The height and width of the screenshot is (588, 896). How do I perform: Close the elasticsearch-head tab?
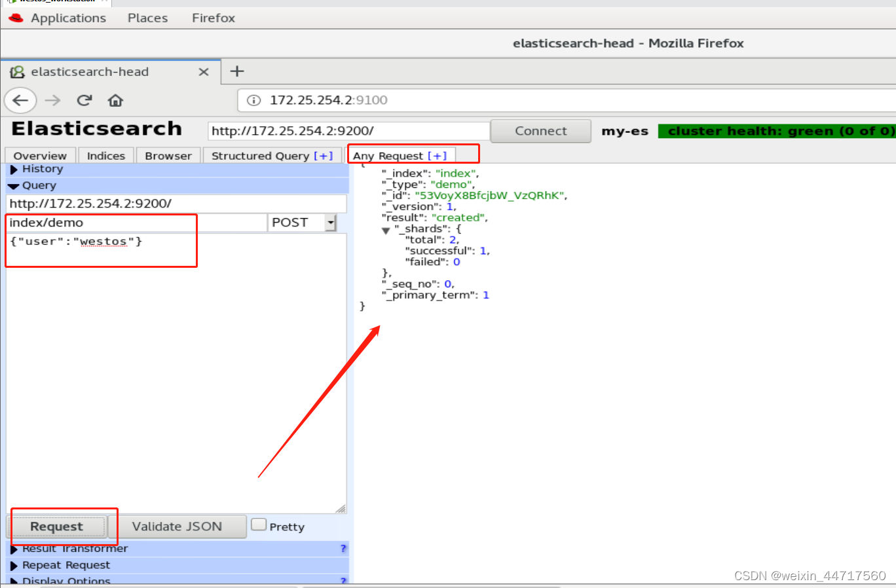point(204,72)
